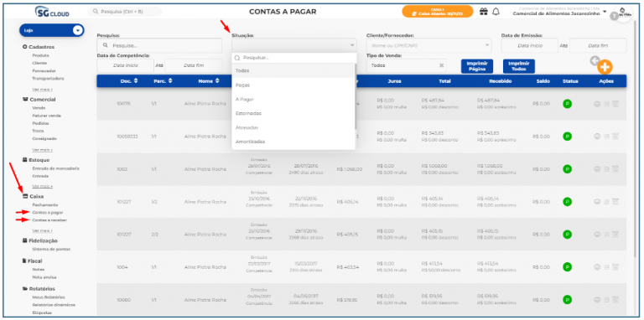Expand Ver mais under Caixa
644x320 pixels.
pos(42,230)
